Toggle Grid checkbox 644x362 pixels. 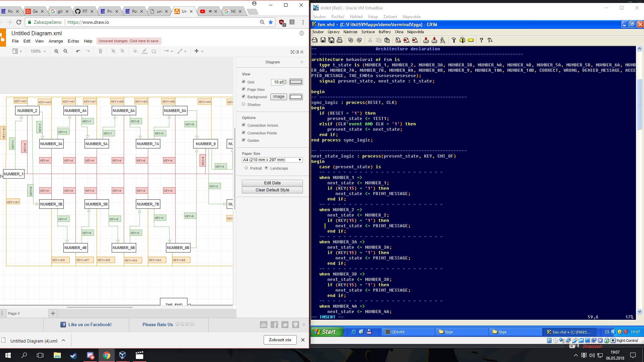click(244, 81)
